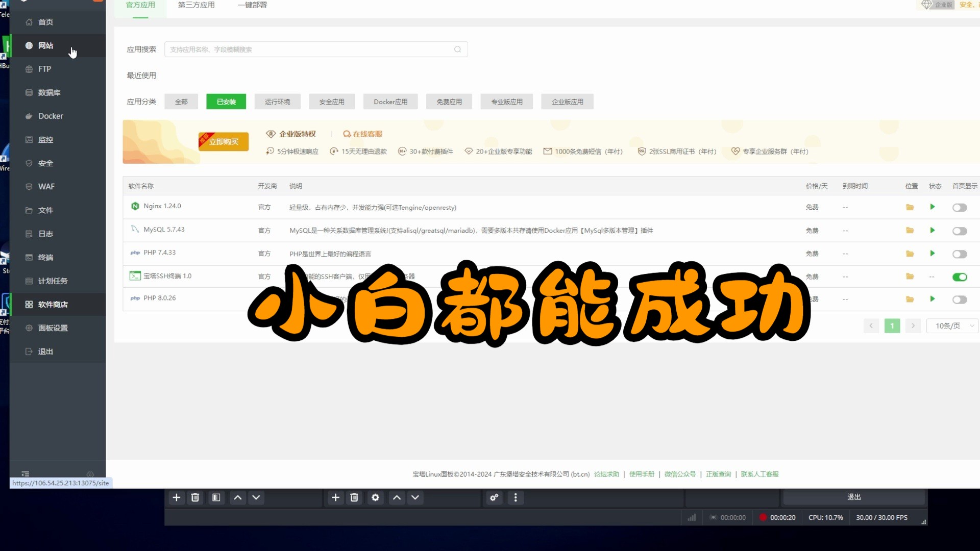Click the WAF shield icon in sidebar
This screenshot has height=551, width=980.
tap(29, 187)
